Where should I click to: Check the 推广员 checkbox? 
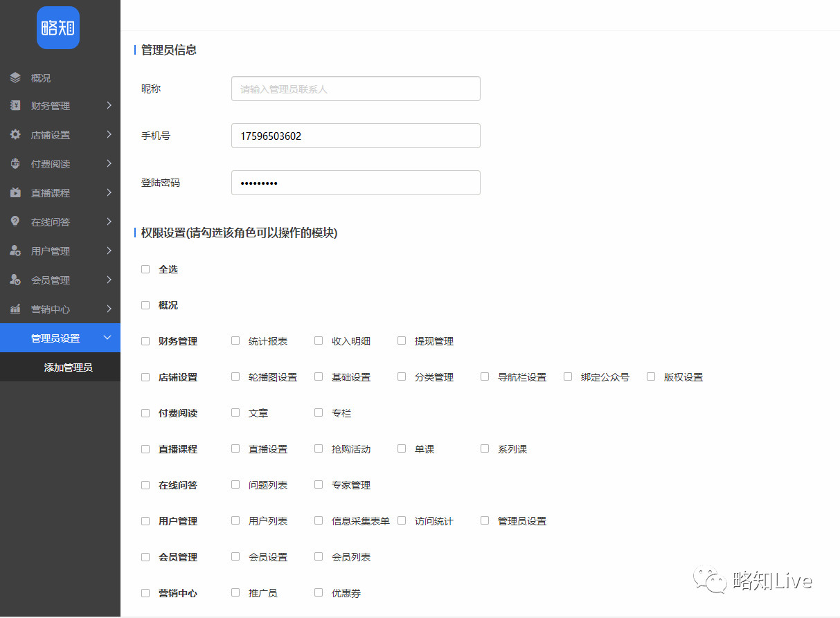235,592
